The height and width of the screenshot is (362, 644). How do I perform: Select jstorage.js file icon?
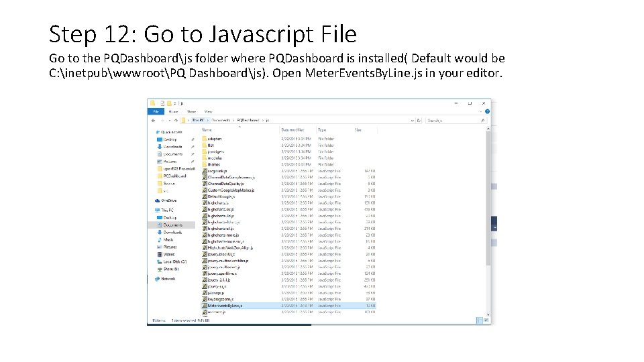[x=204, y=293]
